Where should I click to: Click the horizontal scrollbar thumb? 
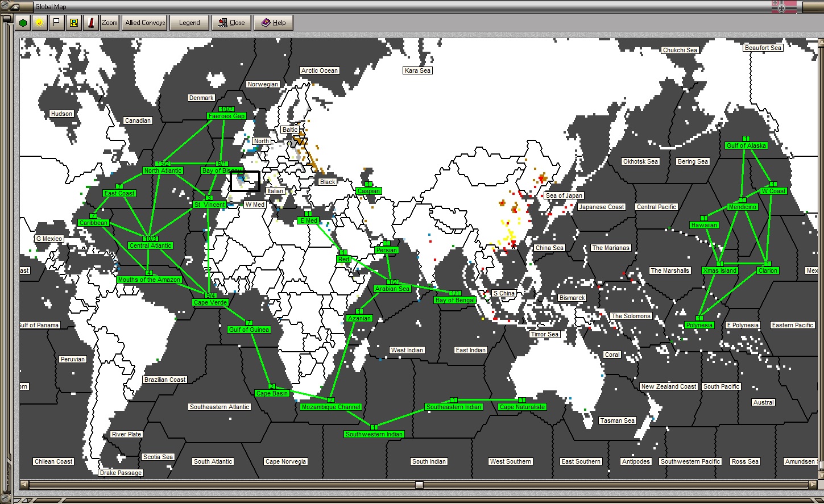coord(419,485)
